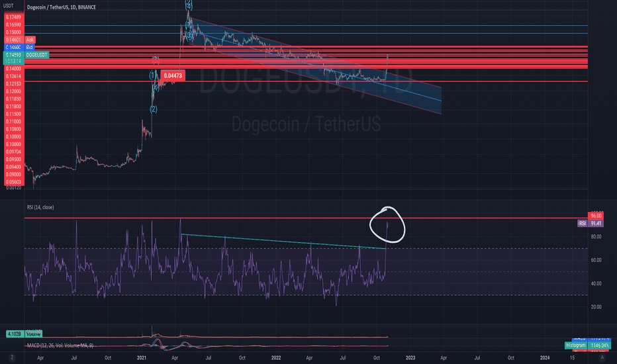Viewport: 617px width, 364px height.
Task: Select the red 0.04473 price annotation
Action: click(x=173, y=75)
